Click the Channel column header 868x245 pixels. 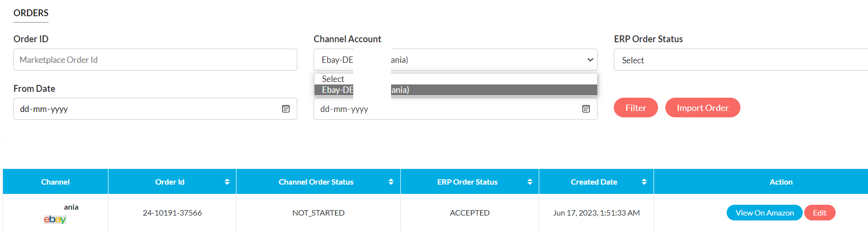tap(55, 182)
